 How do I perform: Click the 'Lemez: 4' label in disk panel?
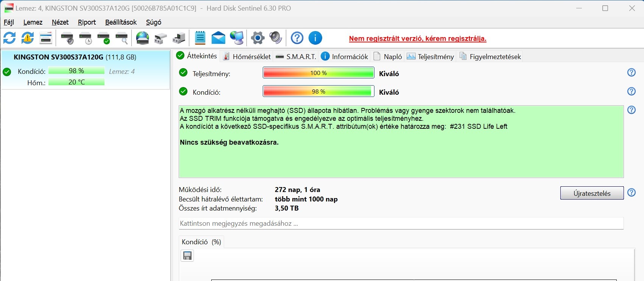122,72
